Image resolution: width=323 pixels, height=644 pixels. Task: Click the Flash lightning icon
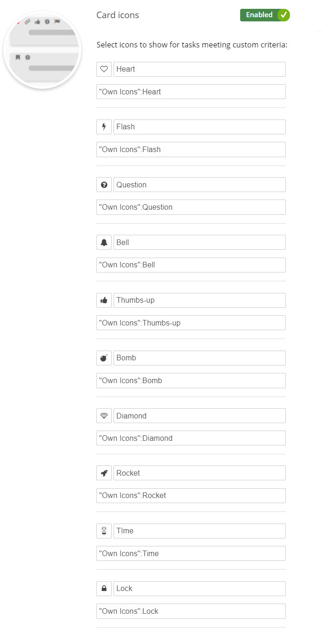point(103,126)
